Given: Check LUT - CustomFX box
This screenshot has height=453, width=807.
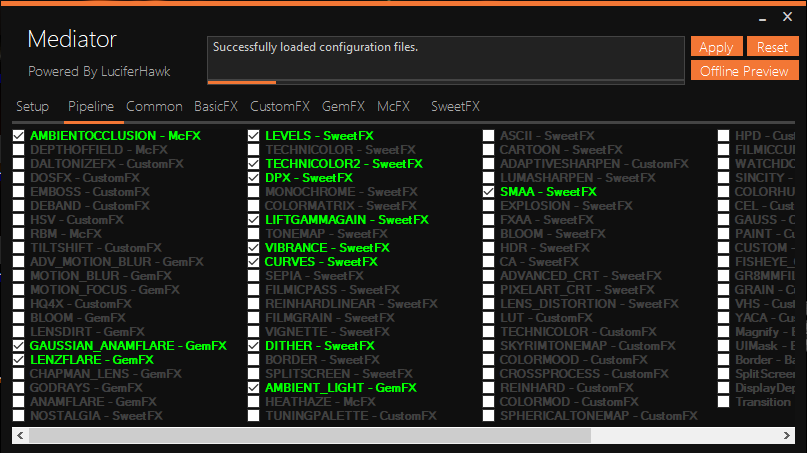Looking at the screenshot, I should pyautogui.click(x=488, y=317).
